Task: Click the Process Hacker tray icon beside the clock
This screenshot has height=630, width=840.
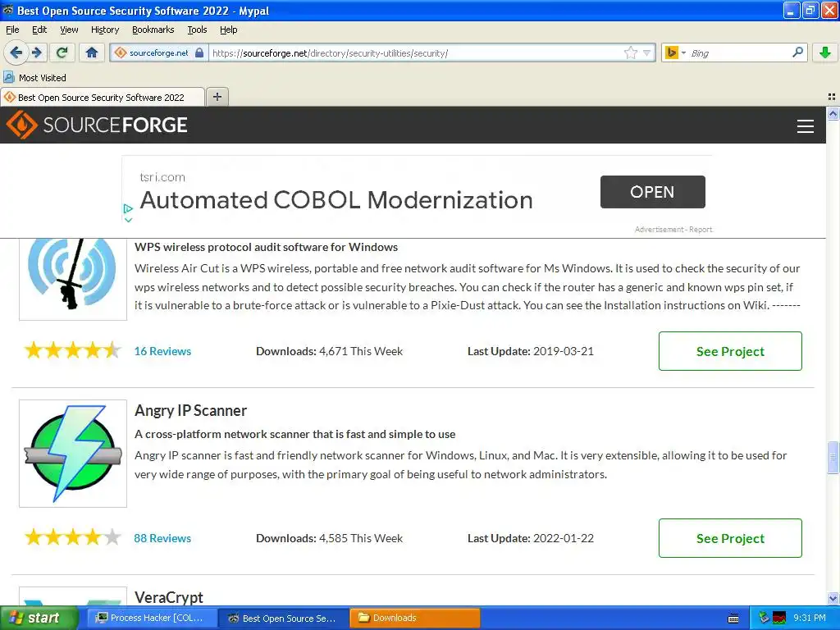Action: (779, 618)
